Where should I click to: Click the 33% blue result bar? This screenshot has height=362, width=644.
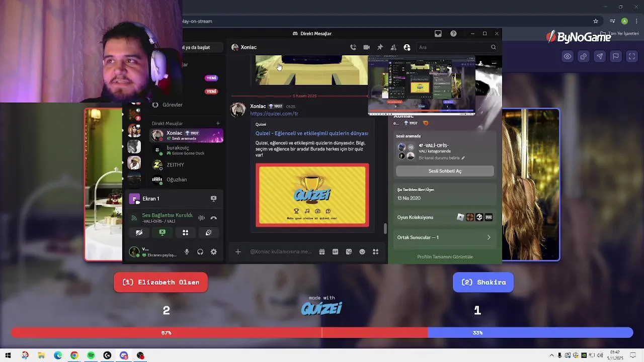pos(530,333)
